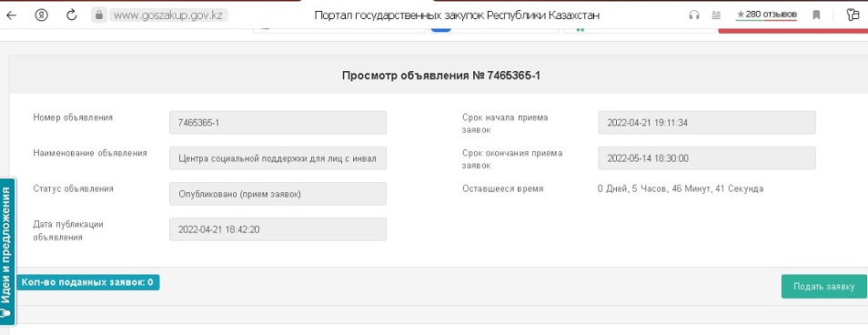Click the Наименование объявления text field

tap(278, 158)
